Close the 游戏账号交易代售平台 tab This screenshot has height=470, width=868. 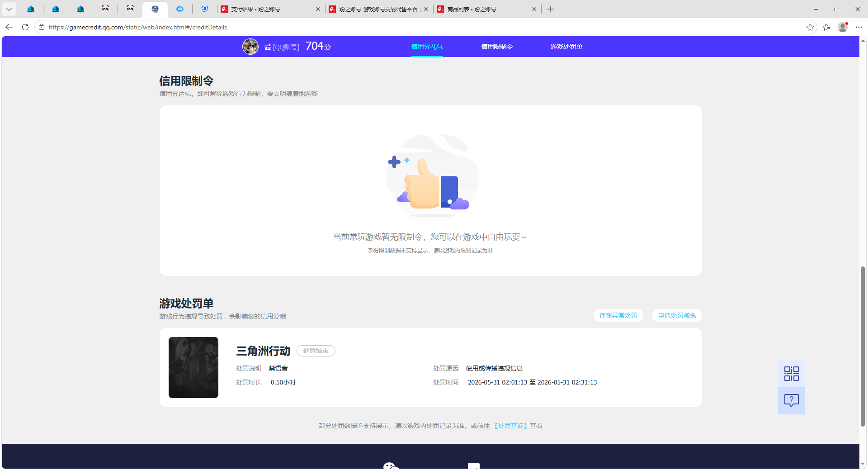pyautogui.click(x=426, y=9)
